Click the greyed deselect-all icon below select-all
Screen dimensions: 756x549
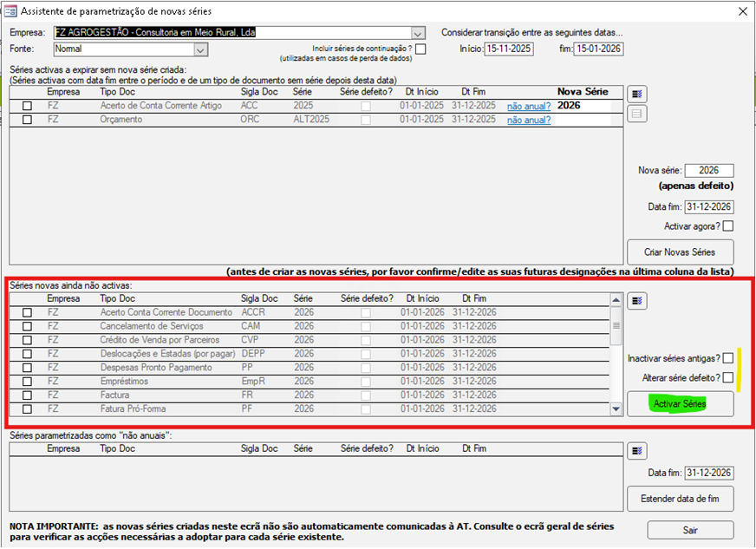637,113
